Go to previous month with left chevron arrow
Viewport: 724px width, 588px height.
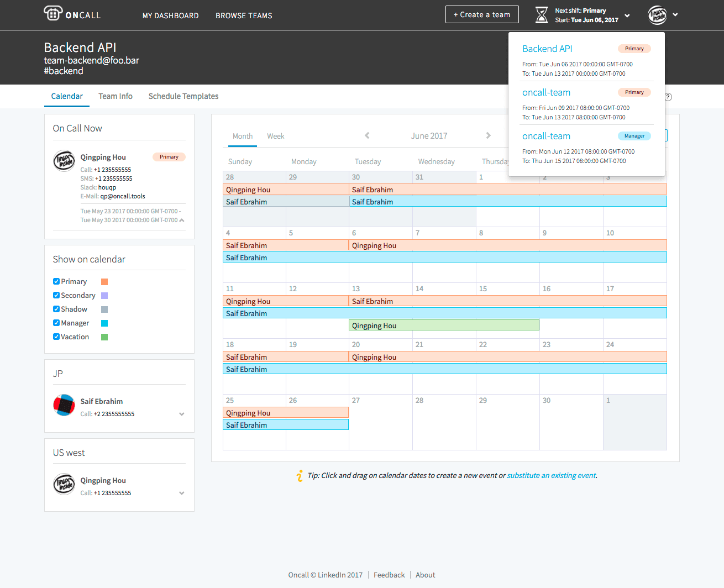click(367, 135)
